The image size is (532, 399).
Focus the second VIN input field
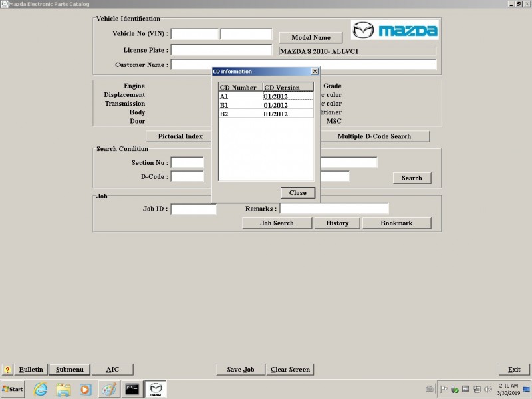tap(246, 34)
